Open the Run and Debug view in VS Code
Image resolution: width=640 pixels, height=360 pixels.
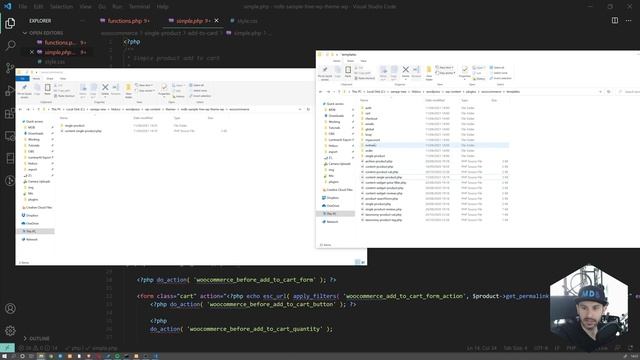click(x=10, y=91)
